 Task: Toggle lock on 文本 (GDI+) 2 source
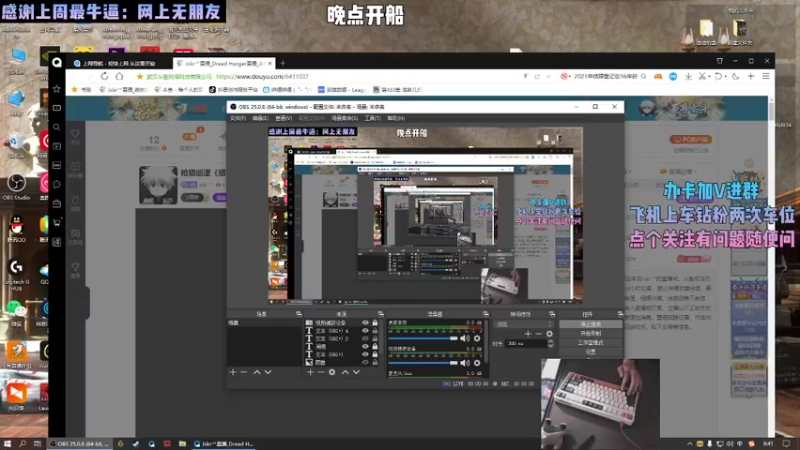point(375,338)
